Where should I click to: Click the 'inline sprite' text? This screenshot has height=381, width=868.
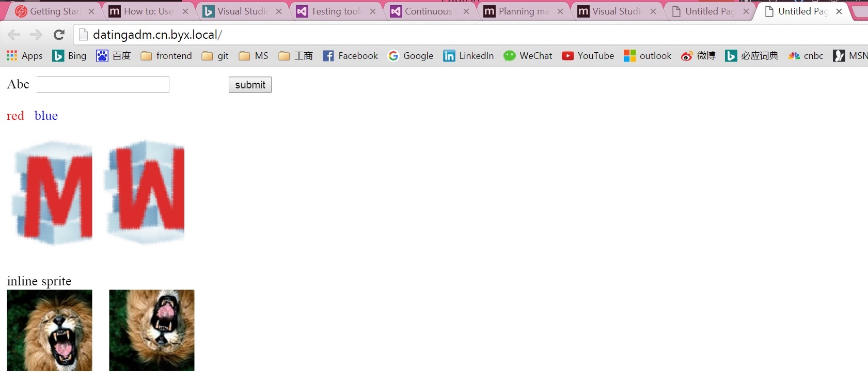coord(39,281)
